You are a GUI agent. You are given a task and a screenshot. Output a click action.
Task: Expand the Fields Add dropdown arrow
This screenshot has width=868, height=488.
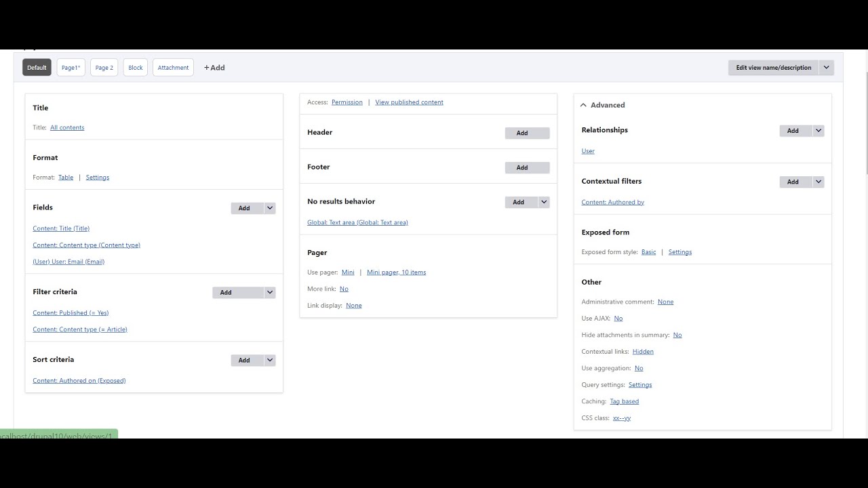pyautogui.click(x=270, y=208)
